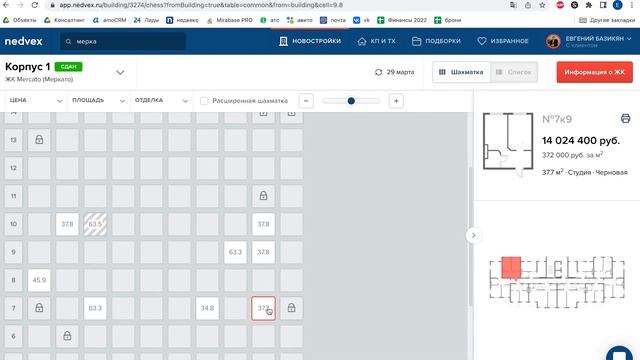This screenshot has width=640, height=360.
Task: Open the amoCRM bookmark
Action: [109, 20]
